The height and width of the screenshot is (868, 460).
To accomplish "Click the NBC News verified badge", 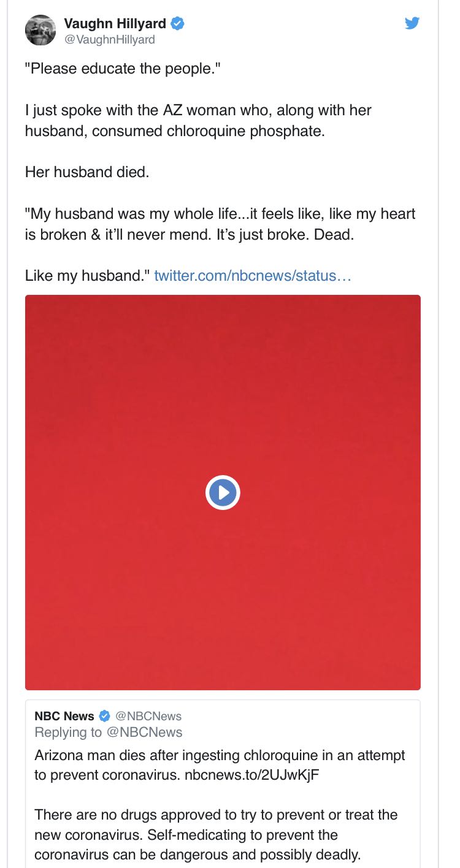I will [x=105, y=716].
